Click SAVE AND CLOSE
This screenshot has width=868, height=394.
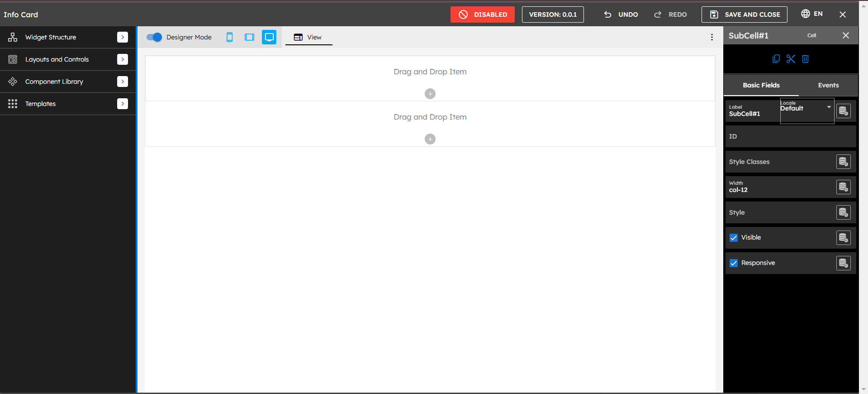[x=745, y=14]
